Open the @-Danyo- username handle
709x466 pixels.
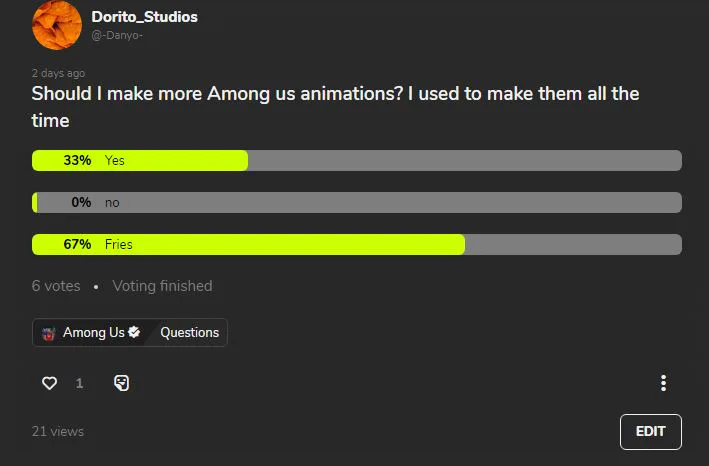(x=117, y=35)
